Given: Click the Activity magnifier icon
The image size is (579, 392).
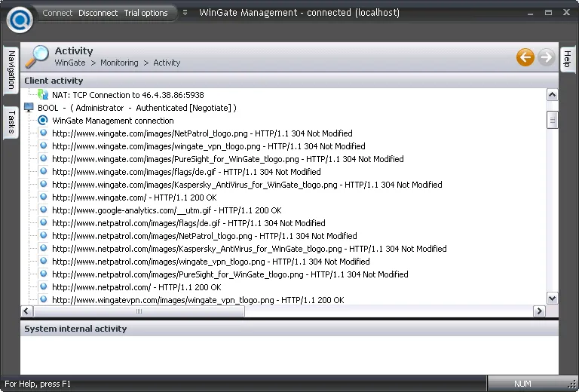Looking at the screenshot, I should (x=37, y=57).
